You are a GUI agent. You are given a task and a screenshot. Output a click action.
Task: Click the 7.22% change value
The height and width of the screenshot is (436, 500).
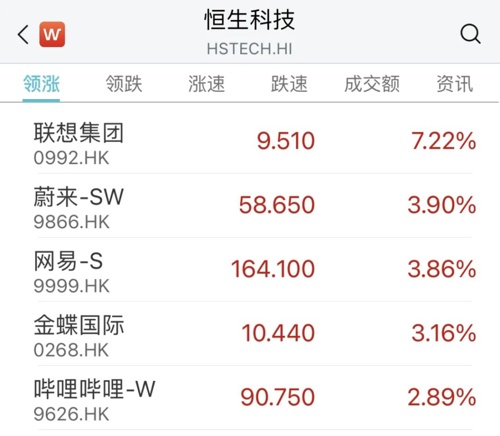point(444,141)
